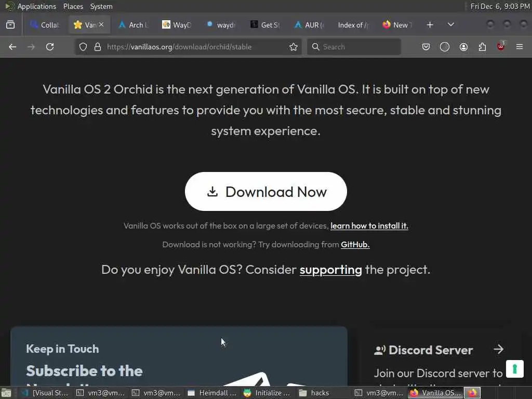532x399 pixels.
Task: Open a new tab with plus
Action: (x=430, y=25)
